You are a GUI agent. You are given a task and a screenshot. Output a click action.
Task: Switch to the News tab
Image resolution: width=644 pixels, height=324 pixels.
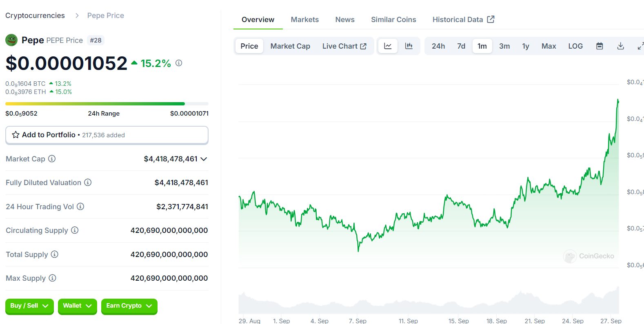pos(345,20)
